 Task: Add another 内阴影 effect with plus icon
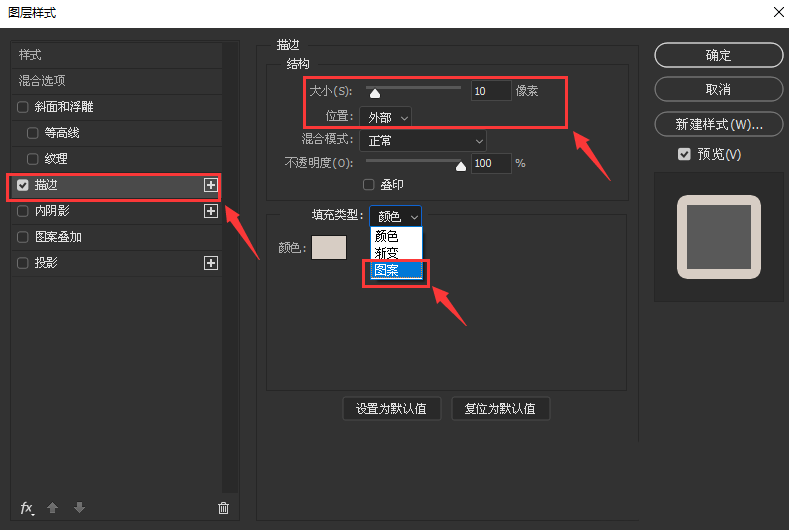pos(211,211)
